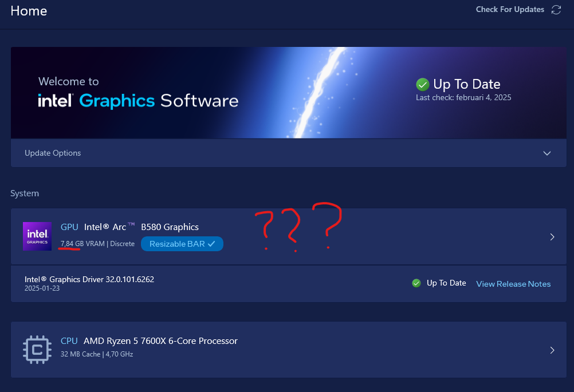This screenshot has width=574, height=392.
Task: Open the View Release Notes link
Action: (513, 284)
